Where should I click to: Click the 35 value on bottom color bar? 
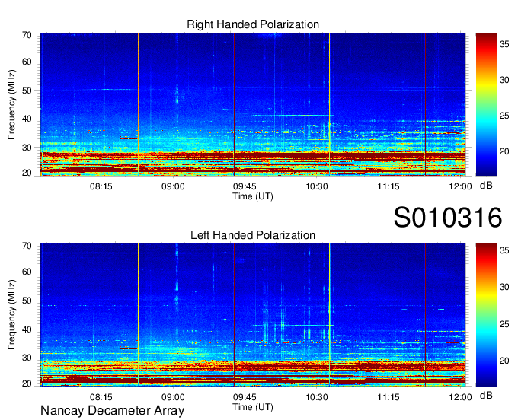point(504,251)
